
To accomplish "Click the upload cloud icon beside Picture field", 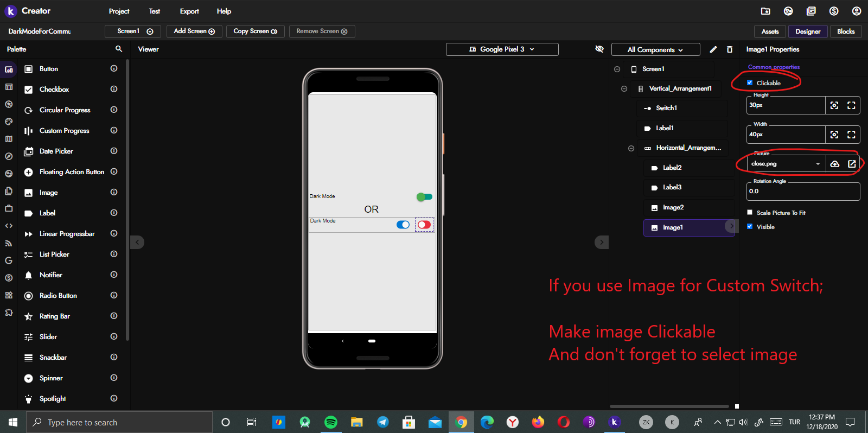I will coord(835,164).
